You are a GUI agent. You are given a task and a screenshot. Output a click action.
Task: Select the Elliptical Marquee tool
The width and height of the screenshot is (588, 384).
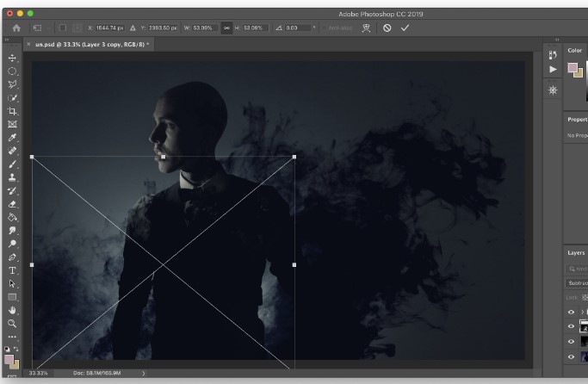click(x=12, y=71)
